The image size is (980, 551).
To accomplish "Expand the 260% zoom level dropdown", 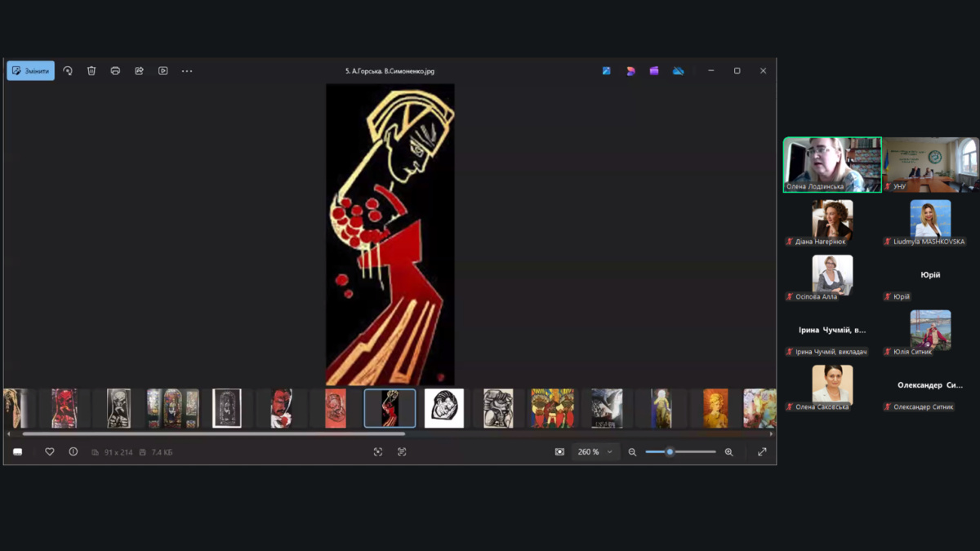I will [x=609, y=452].
